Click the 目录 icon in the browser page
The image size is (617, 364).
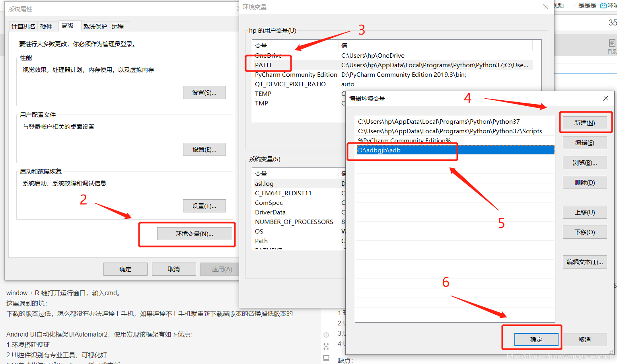(612, 46)
